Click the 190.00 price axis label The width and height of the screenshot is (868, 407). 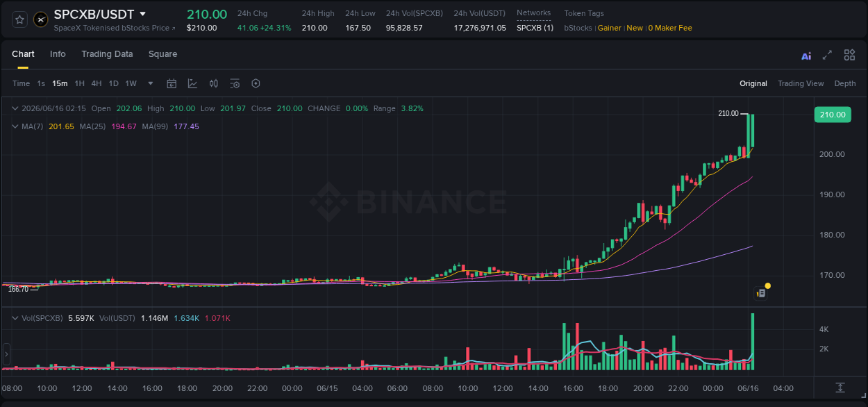coord(832,194)
